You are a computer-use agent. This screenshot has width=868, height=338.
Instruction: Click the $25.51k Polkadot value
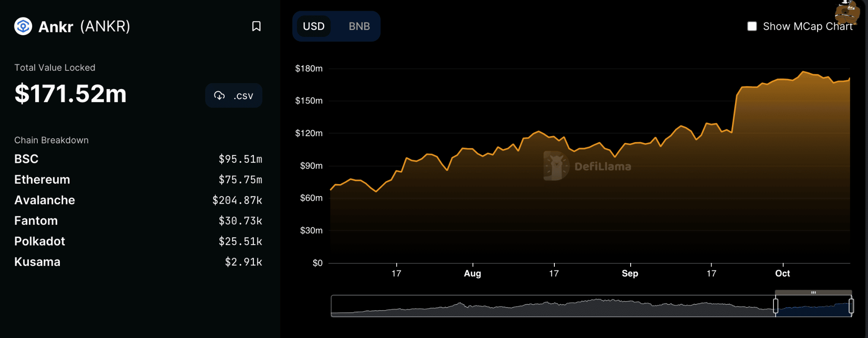tap(240, 241)
